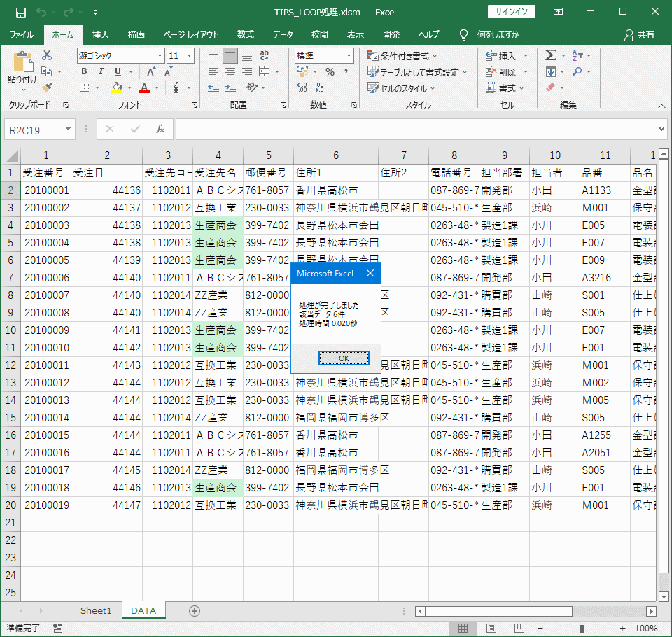The image size is (672, 637).
Task: Toggle Underline formatting
Action: [x=118, y=71]
